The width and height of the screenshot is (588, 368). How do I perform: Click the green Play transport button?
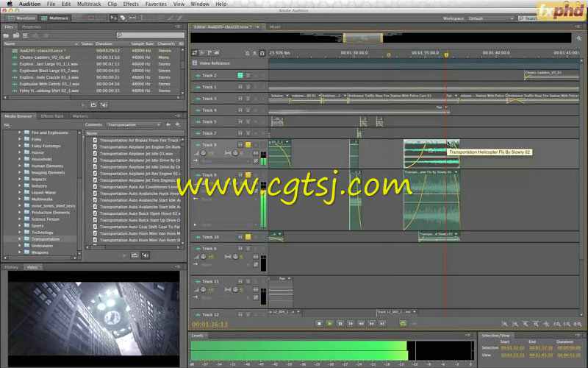[x=329, y=324]
